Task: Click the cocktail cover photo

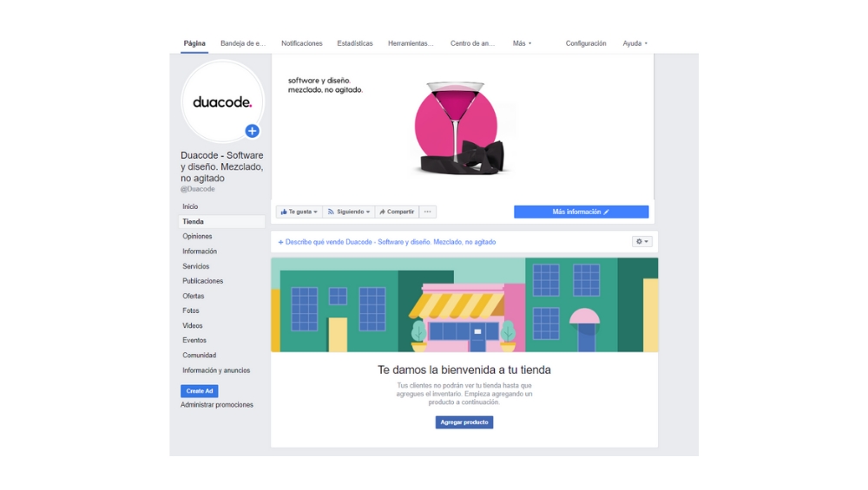Action: (x=463, y=127)
